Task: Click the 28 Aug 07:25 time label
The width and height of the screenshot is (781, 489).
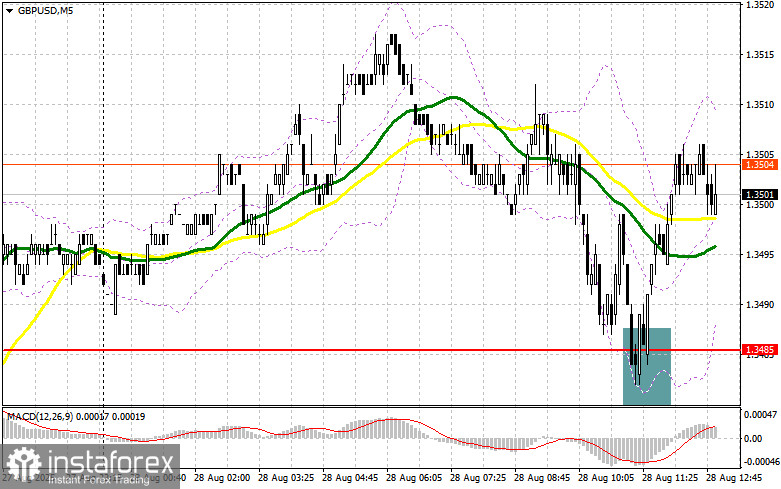Action: (478, 478)
